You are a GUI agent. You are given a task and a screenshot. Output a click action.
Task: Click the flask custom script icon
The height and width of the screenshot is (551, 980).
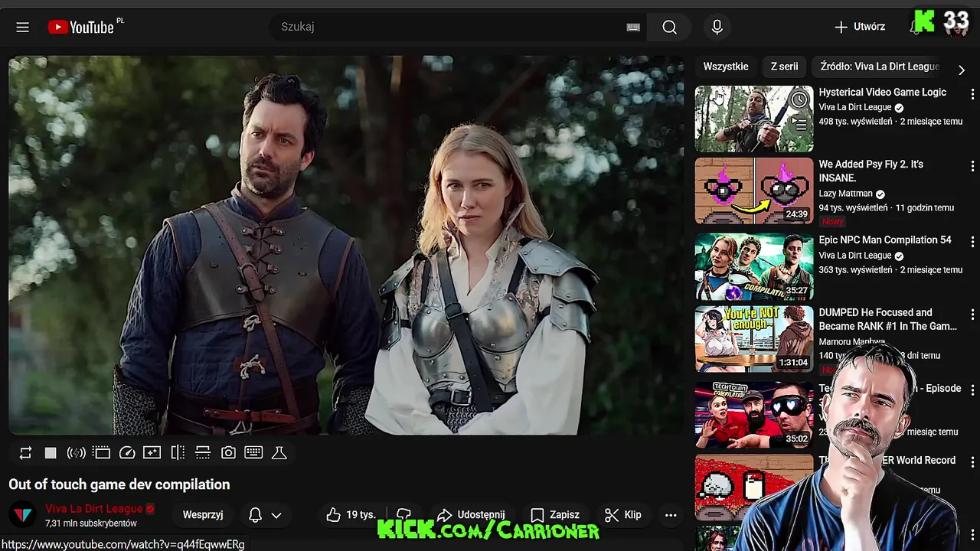coord(279,453)
